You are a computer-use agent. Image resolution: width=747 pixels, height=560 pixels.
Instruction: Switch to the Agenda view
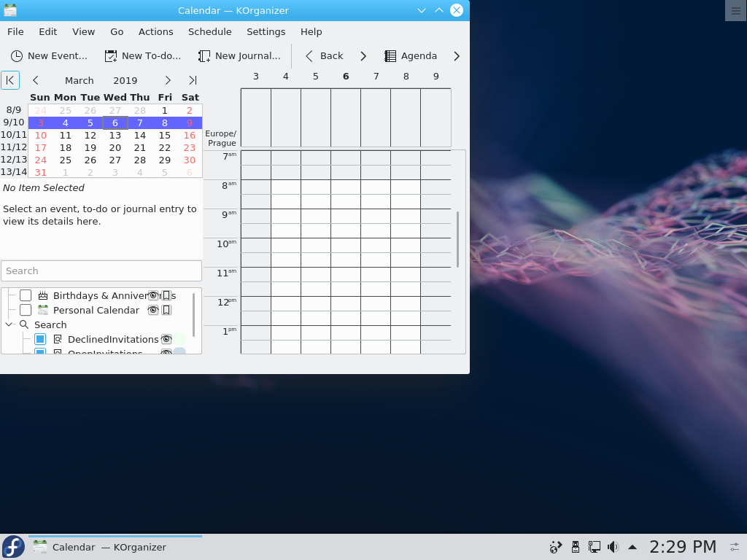coord(411,55)
